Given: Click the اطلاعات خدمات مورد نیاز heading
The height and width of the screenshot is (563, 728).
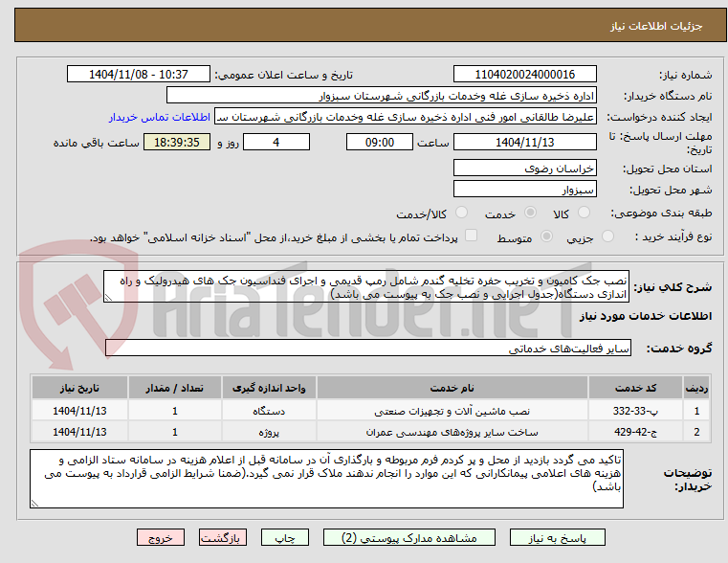Looking at the screenshot, I should (x=646, y=316).
